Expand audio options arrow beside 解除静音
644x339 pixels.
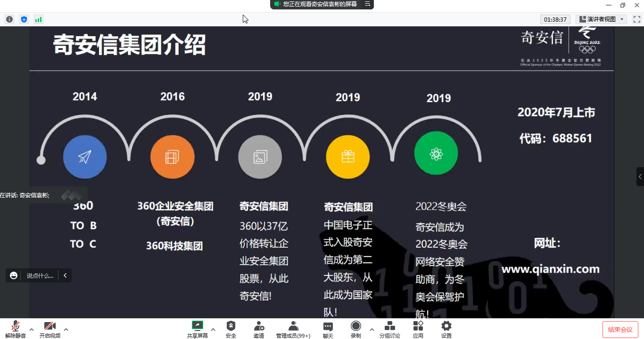click(32, 329)
